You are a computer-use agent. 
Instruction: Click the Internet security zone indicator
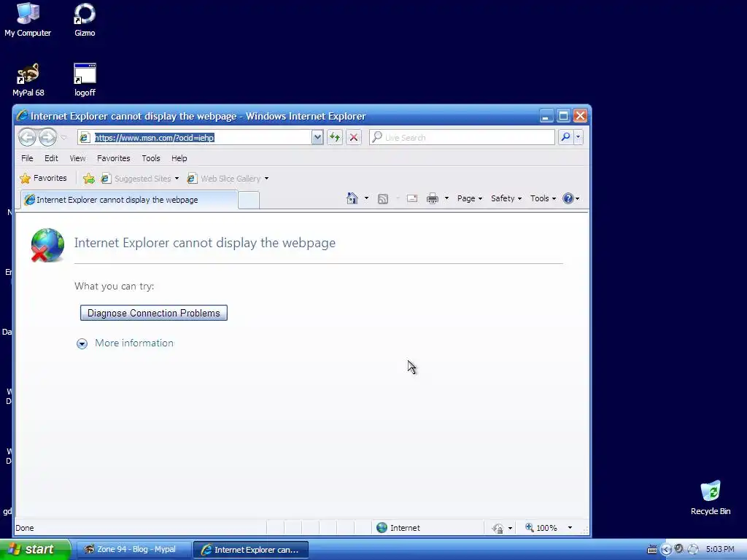pos(398,528)
